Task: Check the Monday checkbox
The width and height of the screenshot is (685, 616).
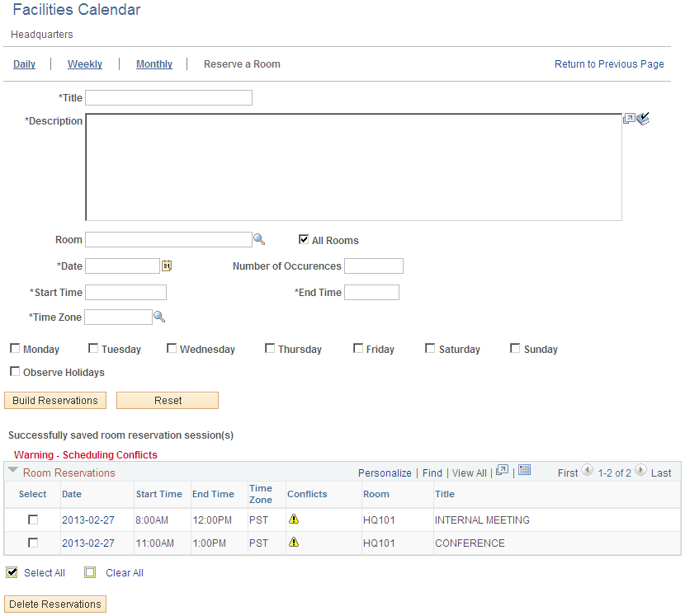Action: pyautogui.click(x=15, y=348)
